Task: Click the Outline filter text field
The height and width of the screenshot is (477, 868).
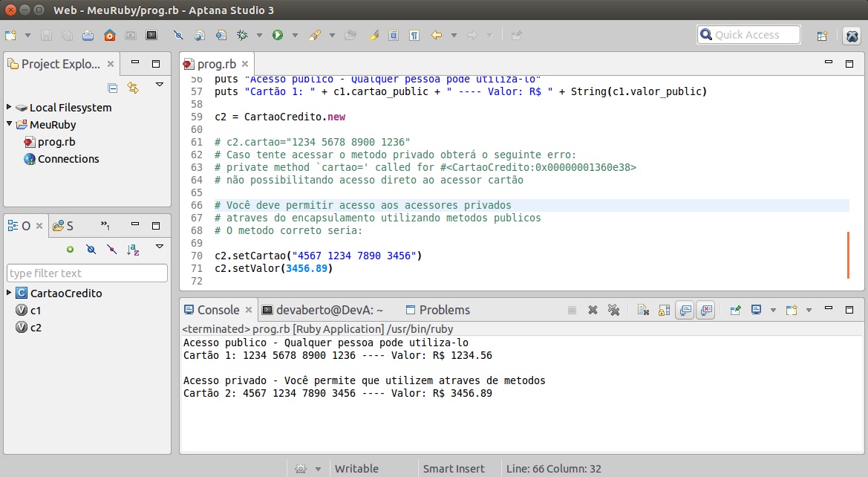Action: point(87,273)
